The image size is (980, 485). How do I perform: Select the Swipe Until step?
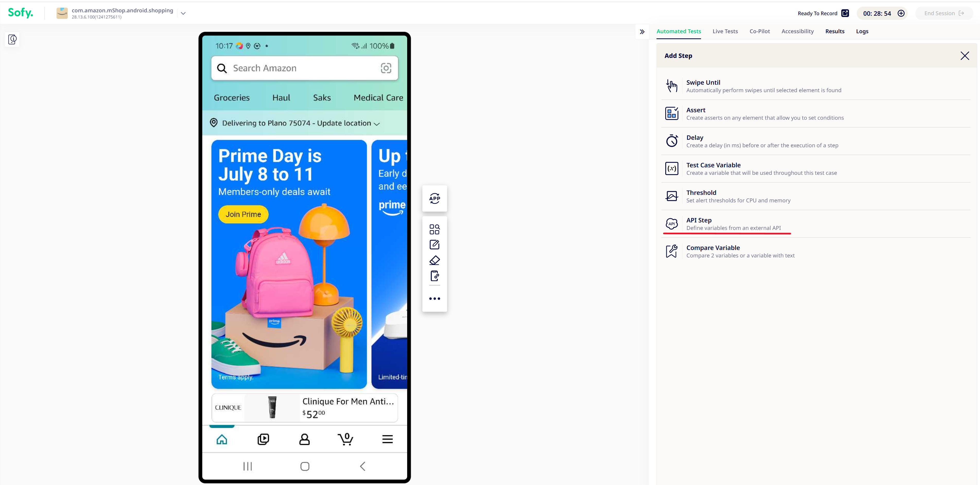pyautogui.click(x=816, y=86)
